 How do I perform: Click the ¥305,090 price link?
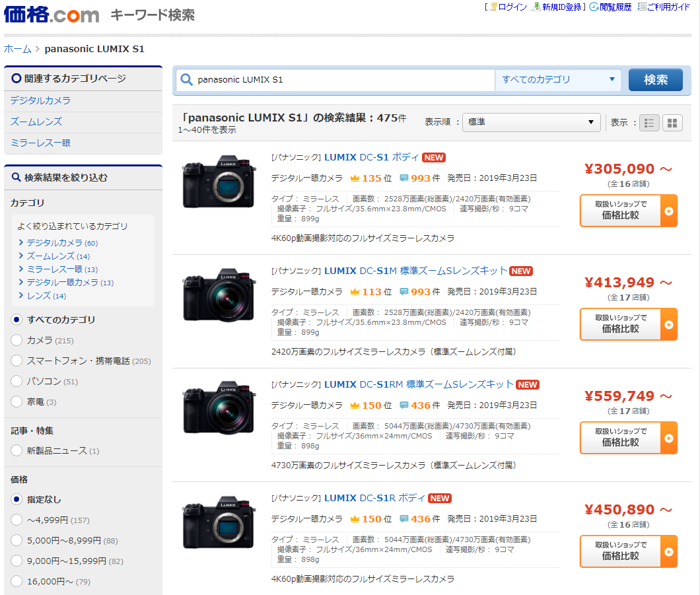click(628, 169)
